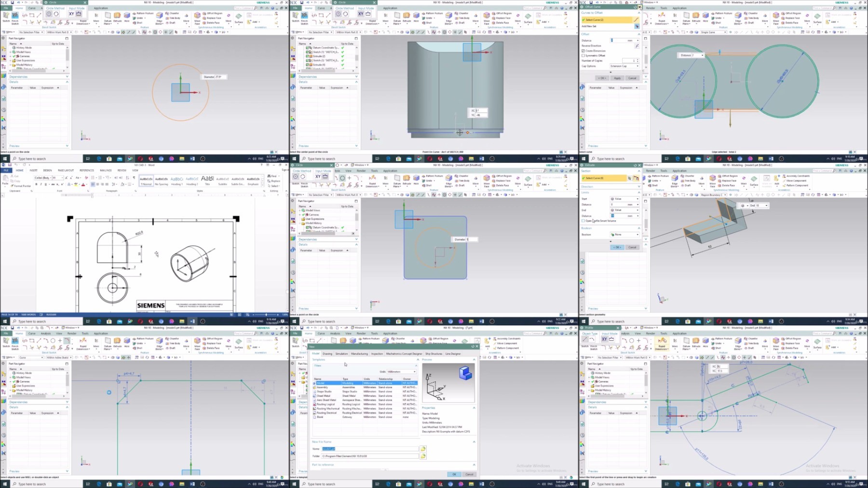The width and height of the screenshot is (868, 488).
Task: Enable the Symmetric Offset checkbox
Action: pos(583,56)
